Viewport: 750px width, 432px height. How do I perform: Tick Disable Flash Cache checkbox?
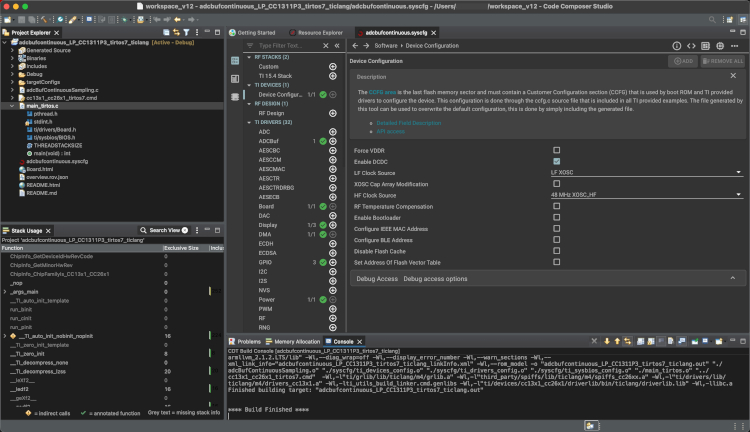(557, 251)
